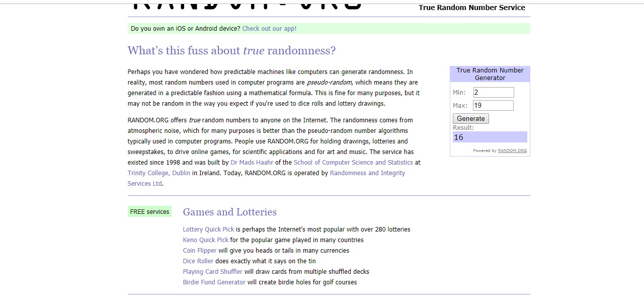Click the 'What's this fuss about true randomness?' heading
The image size is (644, 302).
tap(231, 51)
